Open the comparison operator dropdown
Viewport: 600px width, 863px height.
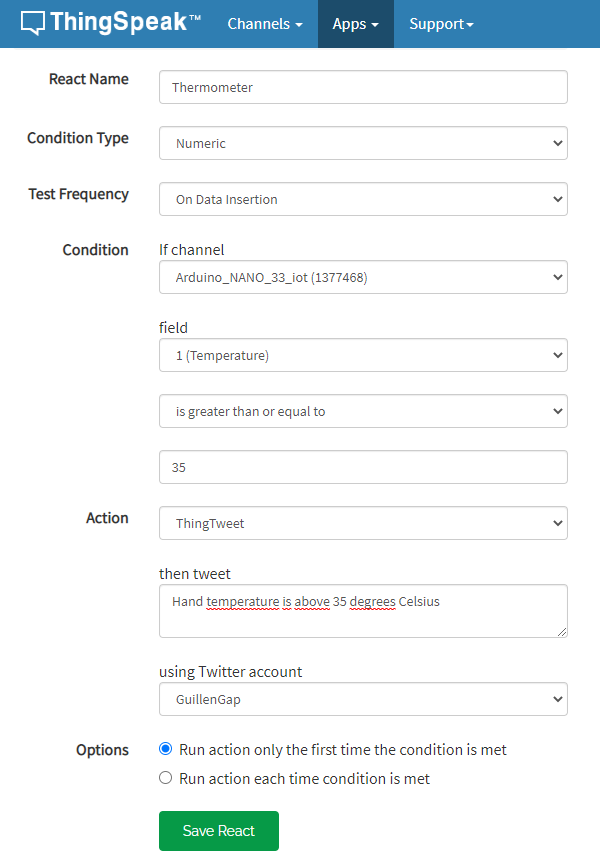363,411
